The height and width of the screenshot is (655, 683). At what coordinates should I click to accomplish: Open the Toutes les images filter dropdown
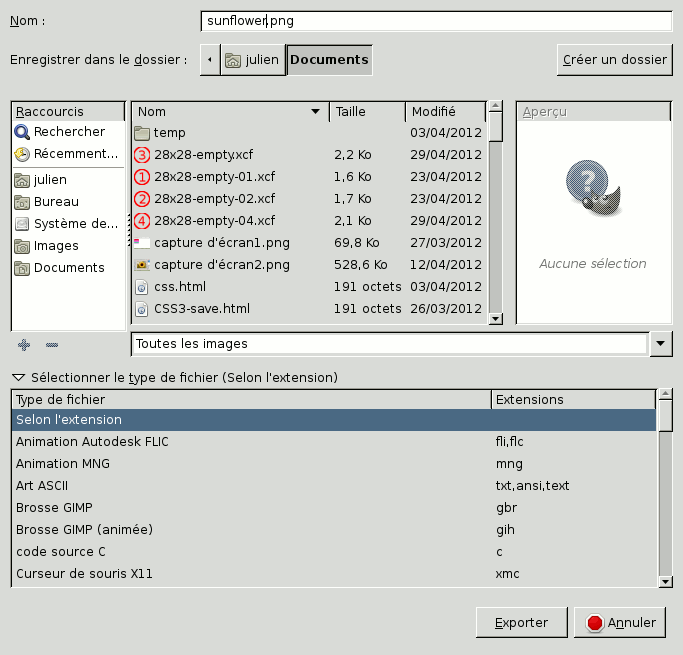661,344
